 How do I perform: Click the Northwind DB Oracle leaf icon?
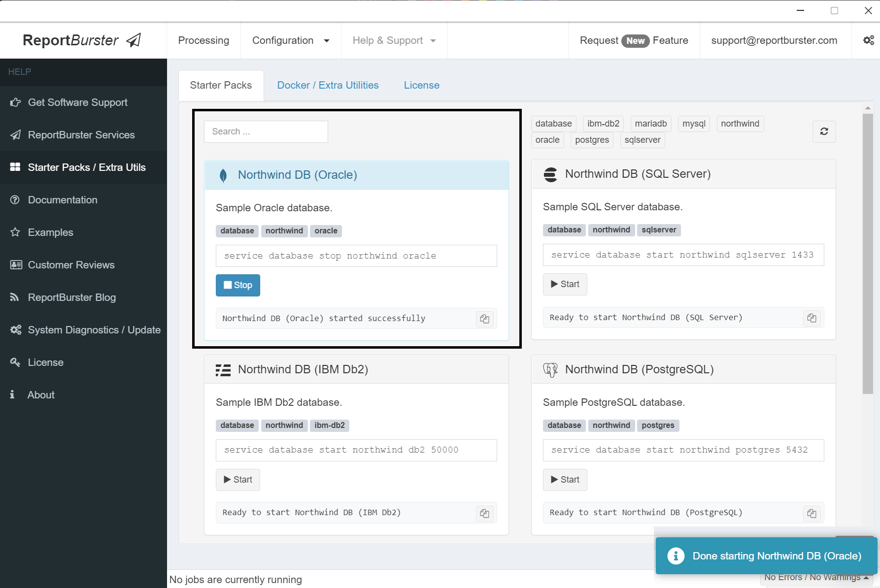223,175
